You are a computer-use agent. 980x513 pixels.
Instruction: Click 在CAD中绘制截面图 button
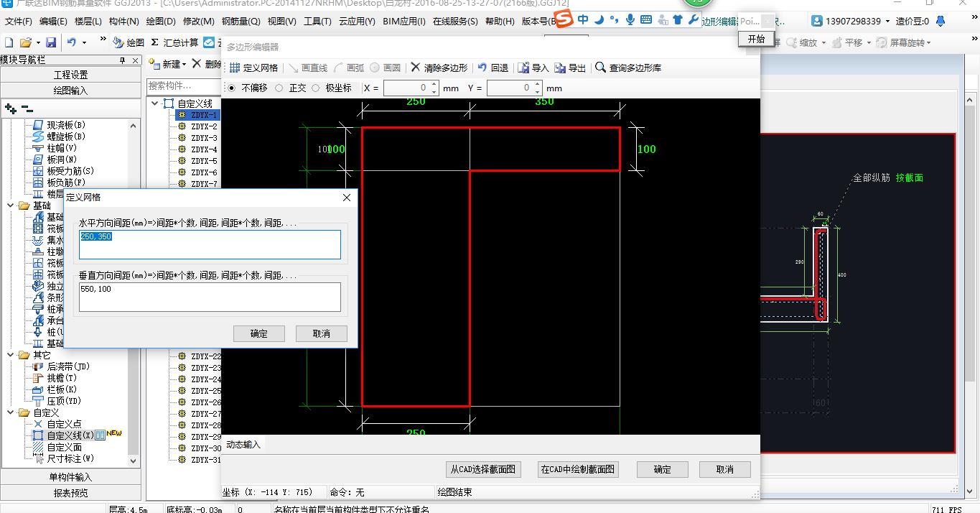tap(578, 469)
